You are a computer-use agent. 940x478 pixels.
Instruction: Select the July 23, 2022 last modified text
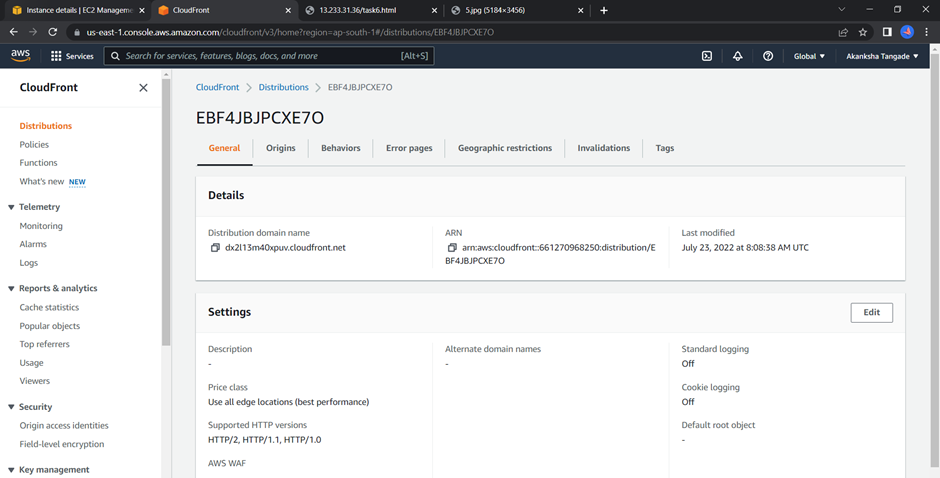coord(745,248)
